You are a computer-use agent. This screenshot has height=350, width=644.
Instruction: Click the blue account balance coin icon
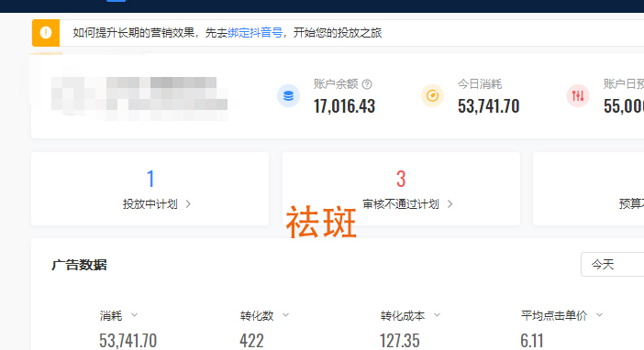click(288, 95)
